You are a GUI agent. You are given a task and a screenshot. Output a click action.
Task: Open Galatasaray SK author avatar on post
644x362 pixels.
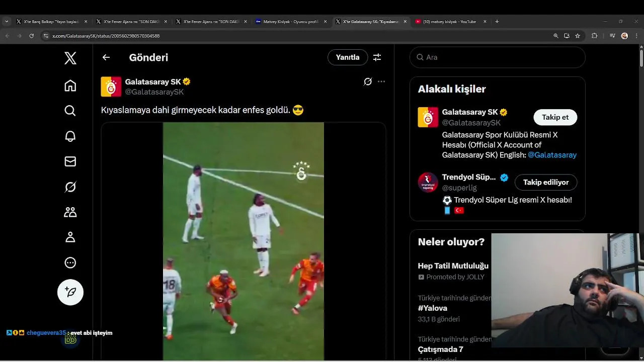111,86
